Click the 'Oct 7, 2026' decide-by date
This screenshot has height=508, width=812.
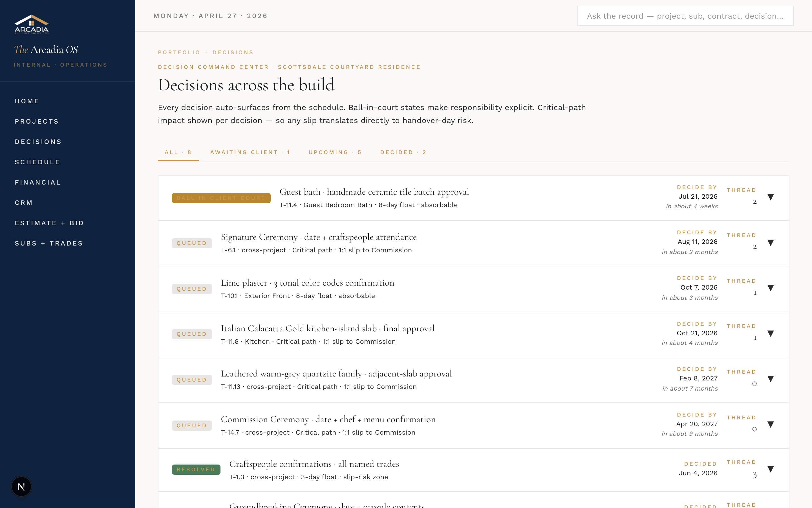tap(699, 288)
